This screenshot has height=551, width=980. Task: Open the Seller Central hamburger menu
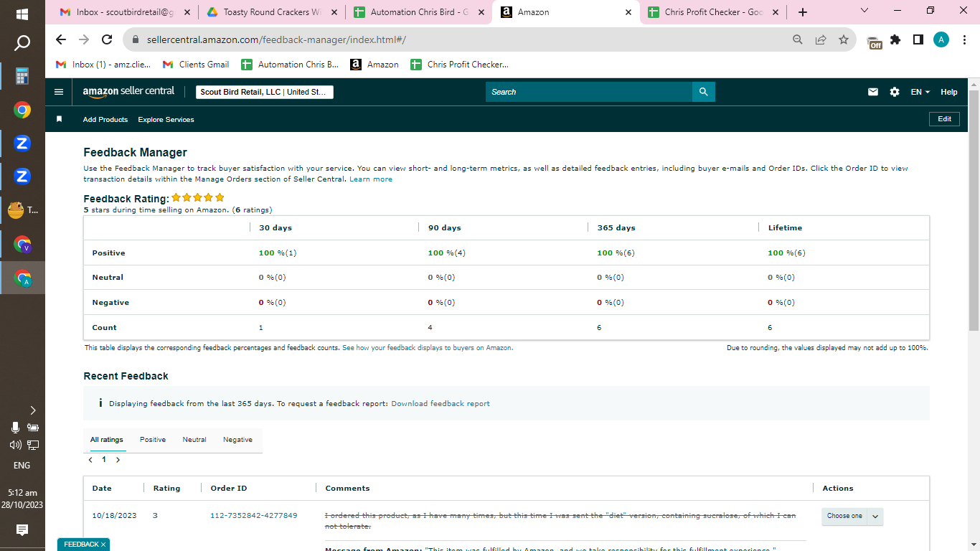(x=59, y=92)
